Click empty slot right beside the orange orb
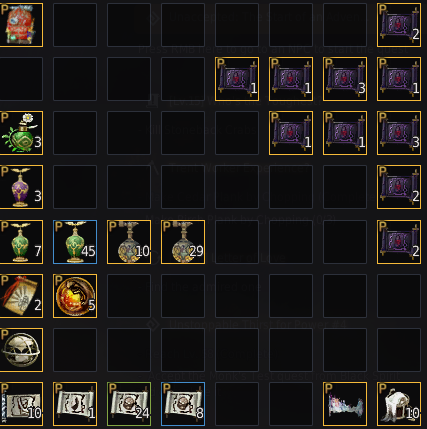 (x=129, y=296)
